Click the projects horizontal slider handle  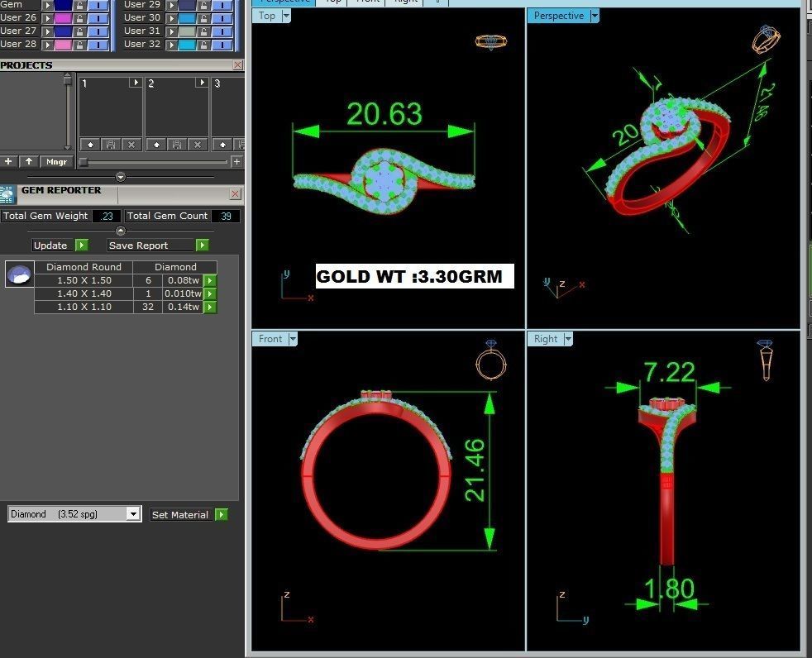click(x=84, y=162)
